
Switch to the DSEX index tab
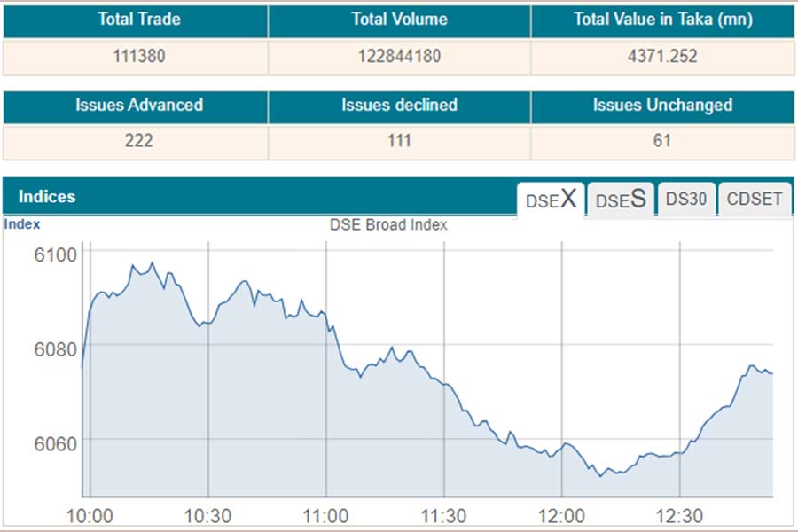[x=551, y=199]
